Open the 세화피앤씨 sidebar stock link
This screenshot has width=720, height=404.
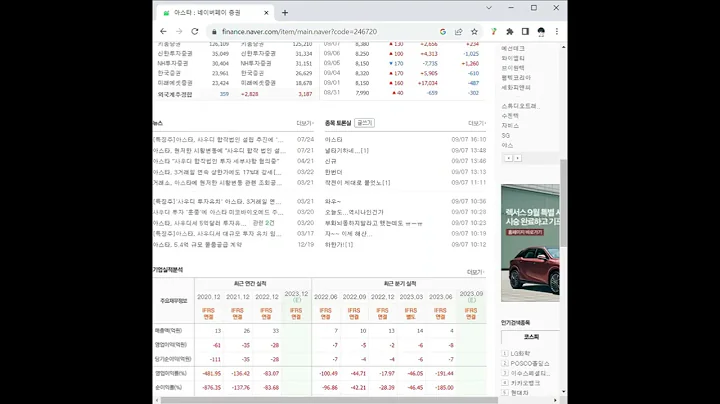(516, 87)
